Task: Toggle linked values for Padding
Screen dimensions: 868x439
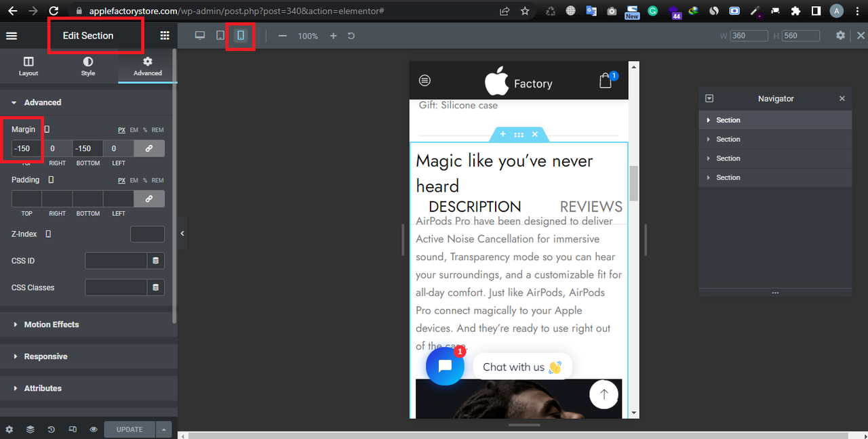Action: (x=149, y=198)
